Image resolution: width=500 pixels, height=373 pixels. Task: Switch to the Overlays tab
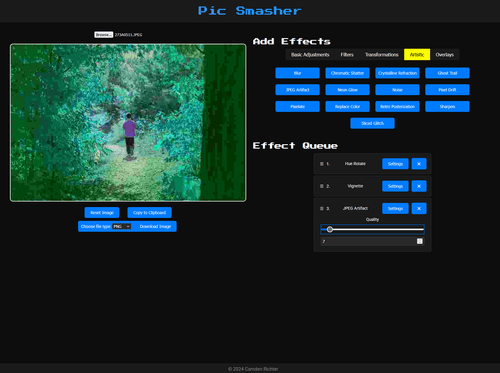445,55
